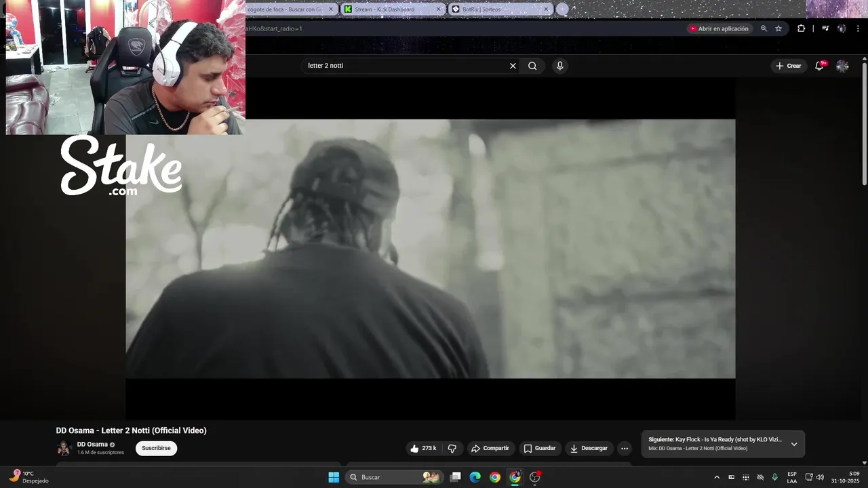Click the Letter 2 Notti video player
This screenshot has width=868, height=488.
click(x=430, y=249)
